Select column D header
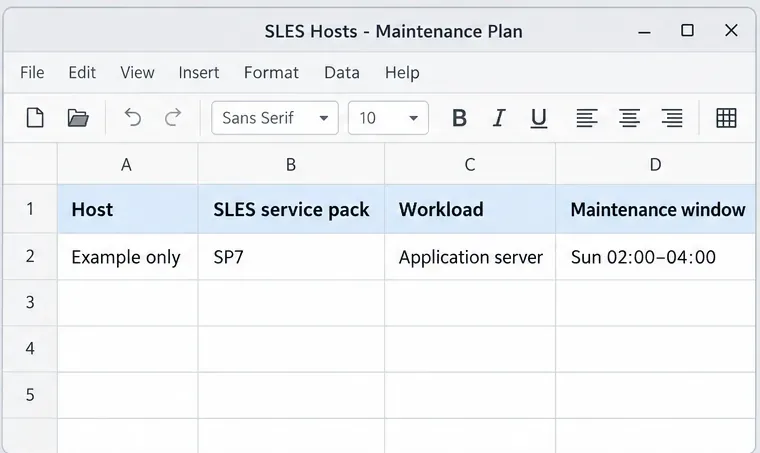The height and width of the screenshot is (453, 760). click(655, 164)
